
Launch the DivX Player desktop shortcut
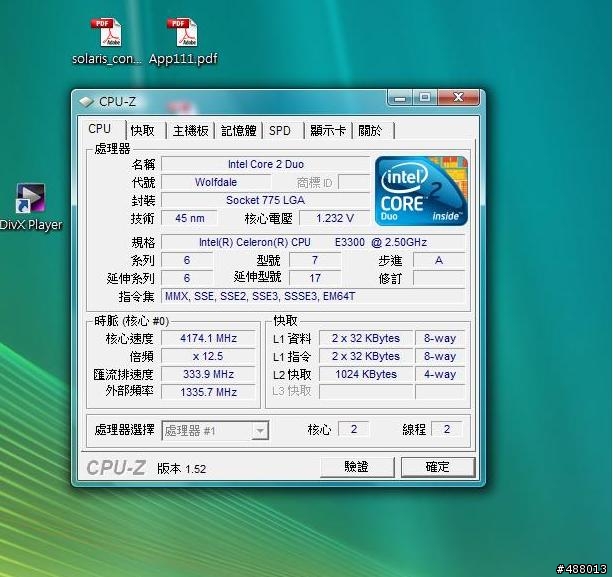(31, 207)
